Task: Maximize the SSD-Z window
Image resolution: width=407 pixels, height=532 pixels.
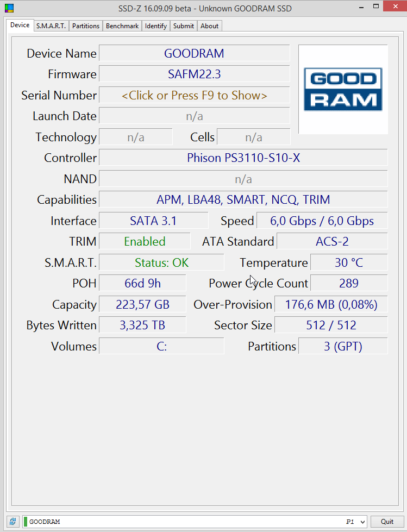Action: click(376, 7)
